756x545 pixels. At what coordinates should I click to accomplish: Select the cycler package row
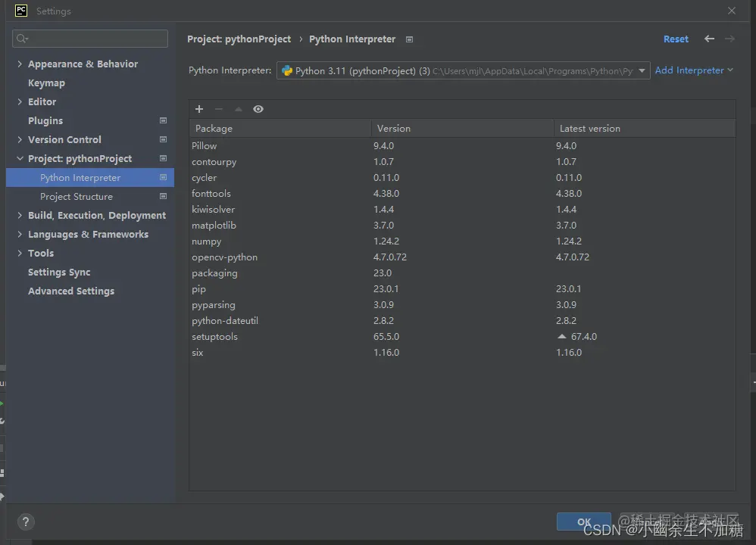click(462, 177)
